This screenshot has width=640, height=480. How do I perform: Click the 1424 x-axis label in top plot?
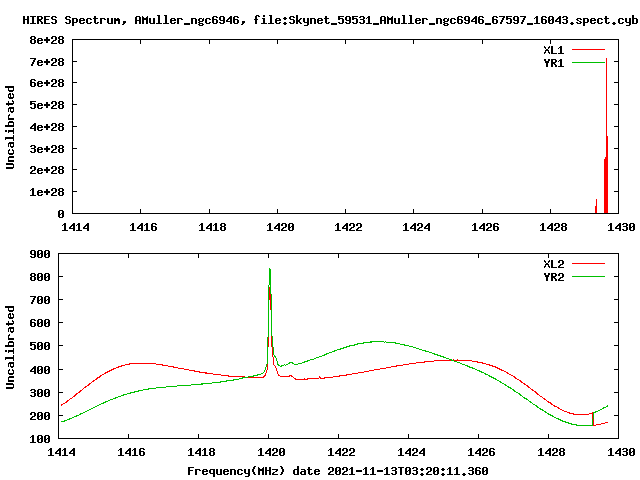[416, 227]
